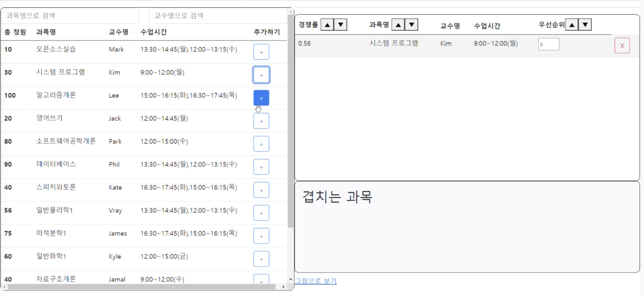This screenshot has height=296, width=644.
Task: Click scroll right arrow of course list
Action: click(283, 287)
